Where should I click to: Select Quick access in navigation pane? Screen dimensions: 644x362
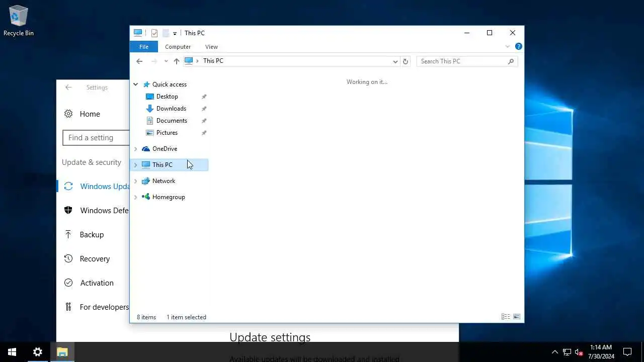169,84
